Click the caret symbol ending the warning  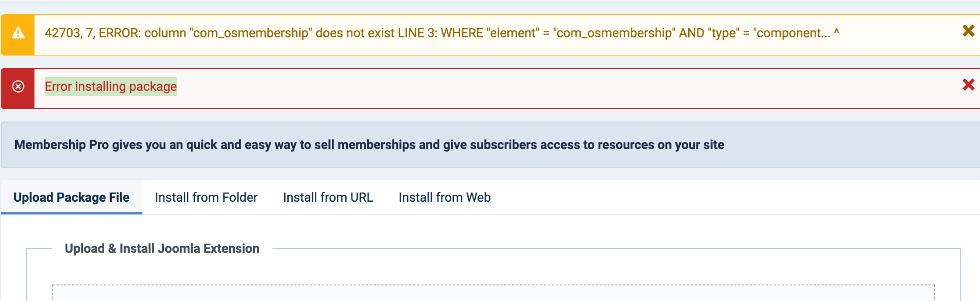pos(837,32)
